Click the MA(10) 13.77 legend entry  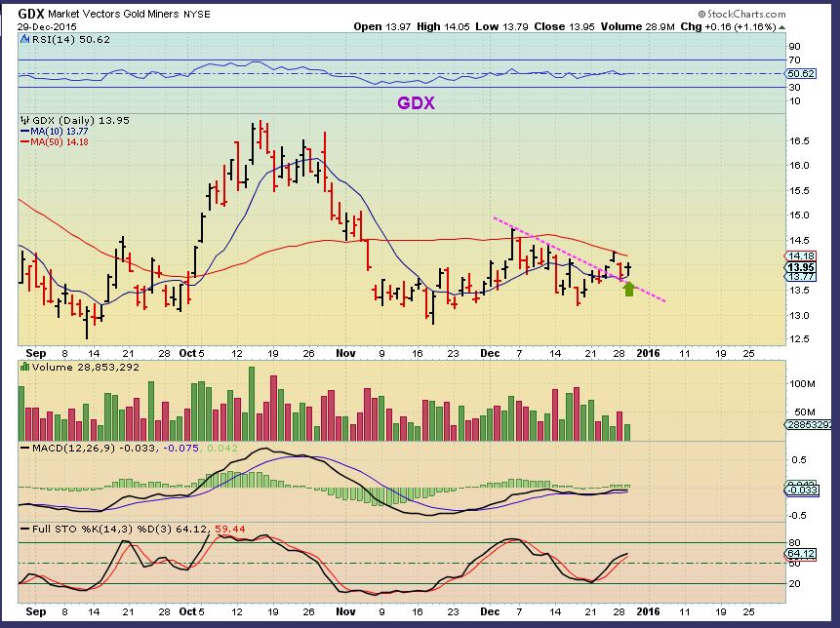coord(54,132)
